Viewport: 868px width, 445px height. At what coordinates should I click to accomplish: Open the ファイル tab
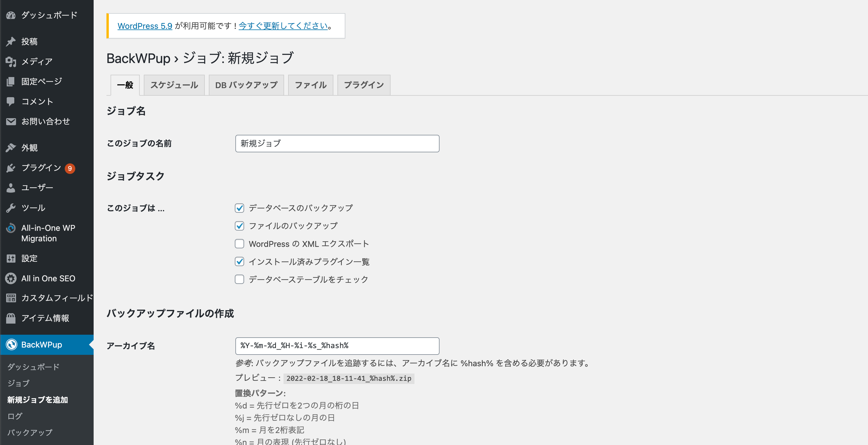[311, 85]
